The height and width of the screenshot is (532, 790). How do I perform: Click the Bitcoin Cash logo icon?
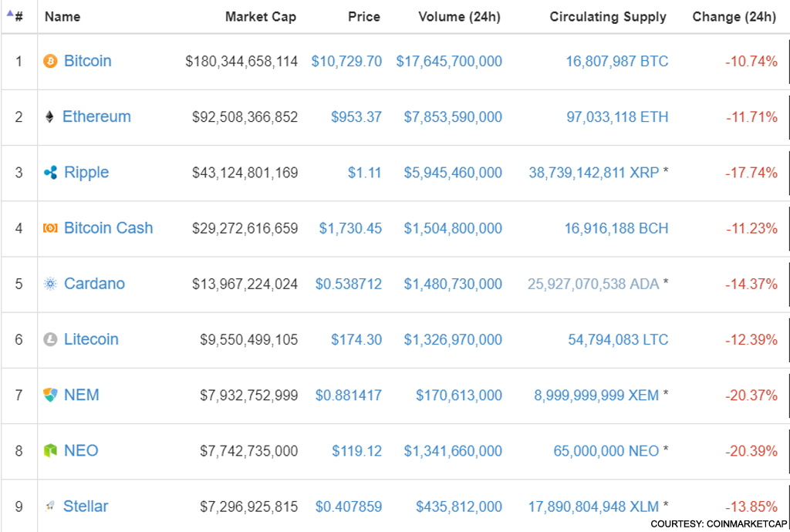click(x=50, y=228)
